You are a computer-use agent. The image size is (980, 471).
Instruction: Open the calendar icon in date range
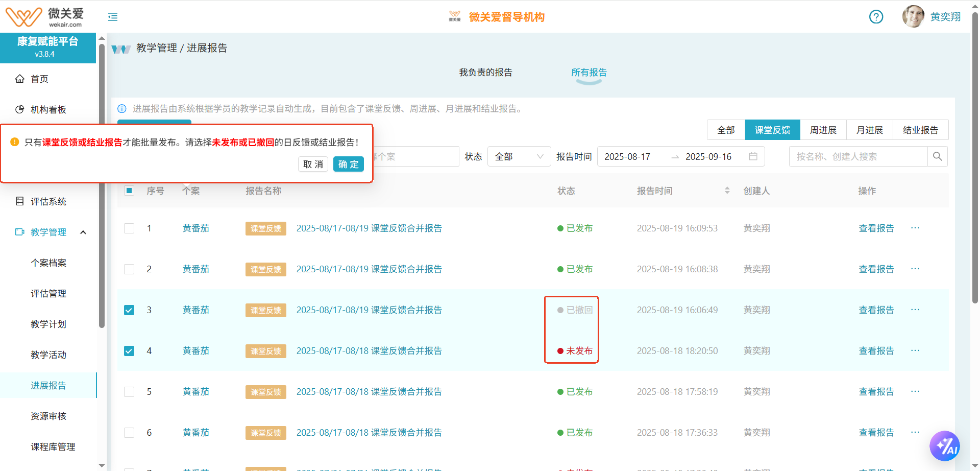tap(753, 156)
